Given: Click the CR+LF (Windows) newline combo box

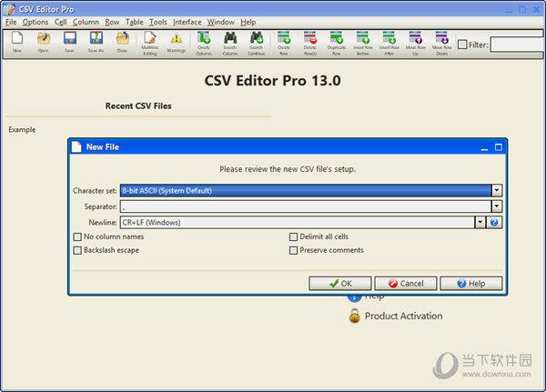Looking at the screenshot, I should tap(298, 222).
